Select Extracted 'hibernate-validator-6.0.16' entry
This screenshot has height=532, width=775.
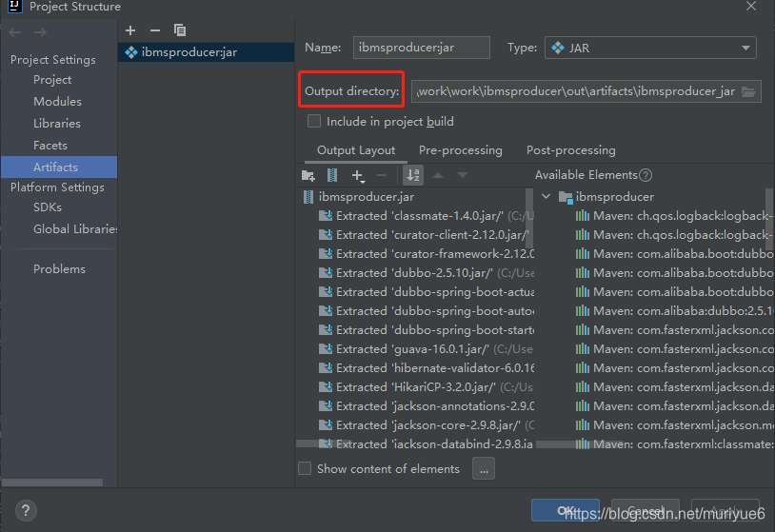(426, 368)
